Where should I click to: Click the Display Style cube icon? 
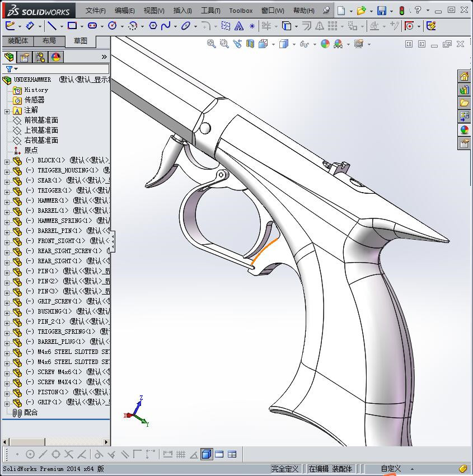click(x=284, y=44)
